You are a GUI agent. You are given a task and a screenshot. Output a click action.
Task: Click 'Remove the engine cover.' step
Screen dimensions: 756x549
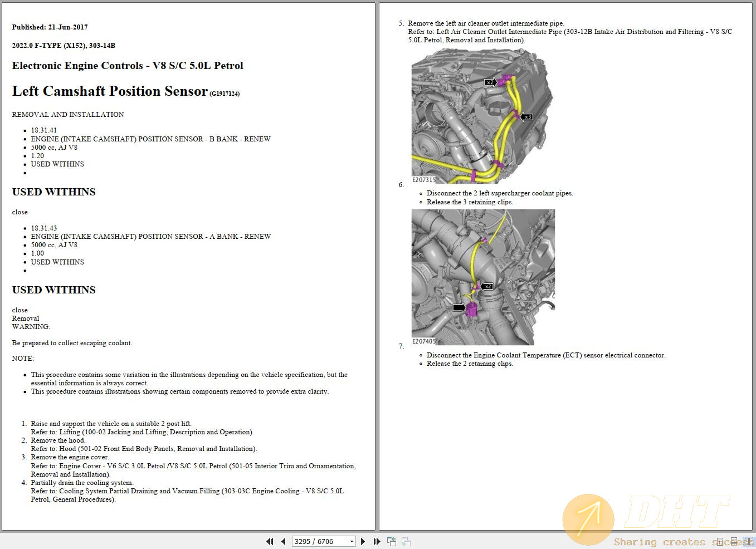point(70,457)
